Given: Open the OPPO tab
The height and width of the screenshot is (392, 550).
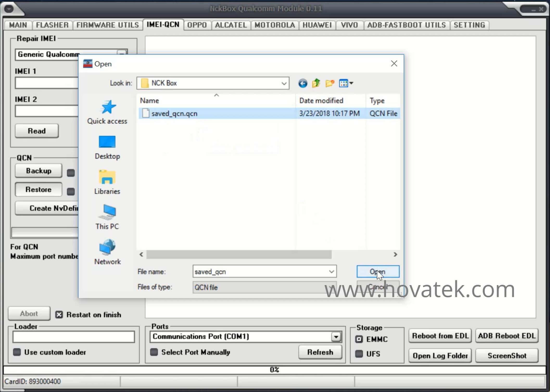Looking at the screenshot, I should click(197, 25).
